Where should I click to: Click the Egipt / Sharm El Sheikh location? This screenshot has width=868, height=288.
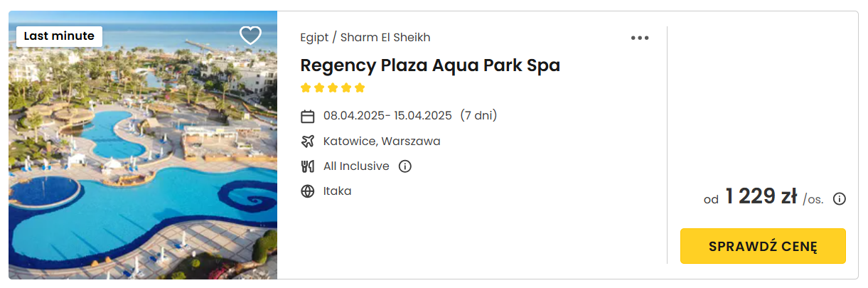(365, 38)
